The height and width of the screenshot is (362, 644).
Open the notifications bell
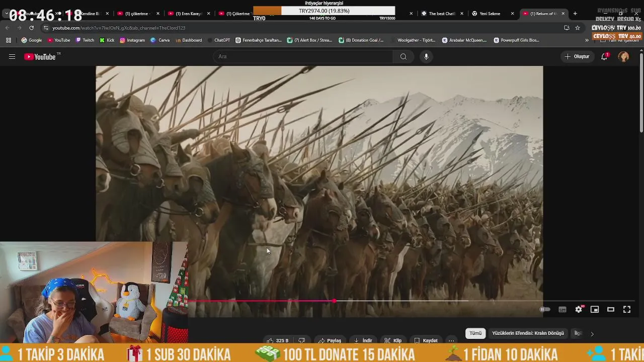pyautogui.click(x=604, y=56)
